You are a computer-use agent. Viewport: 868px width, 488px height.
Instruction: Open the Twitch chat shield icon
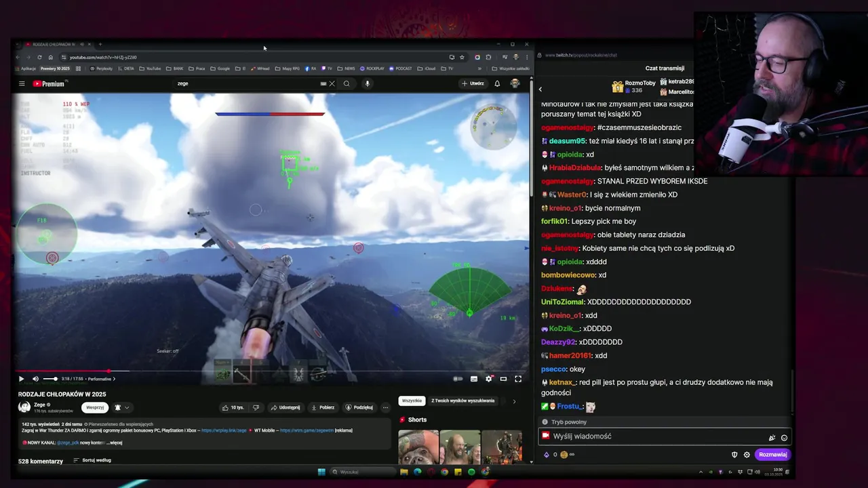pos(734,455)
